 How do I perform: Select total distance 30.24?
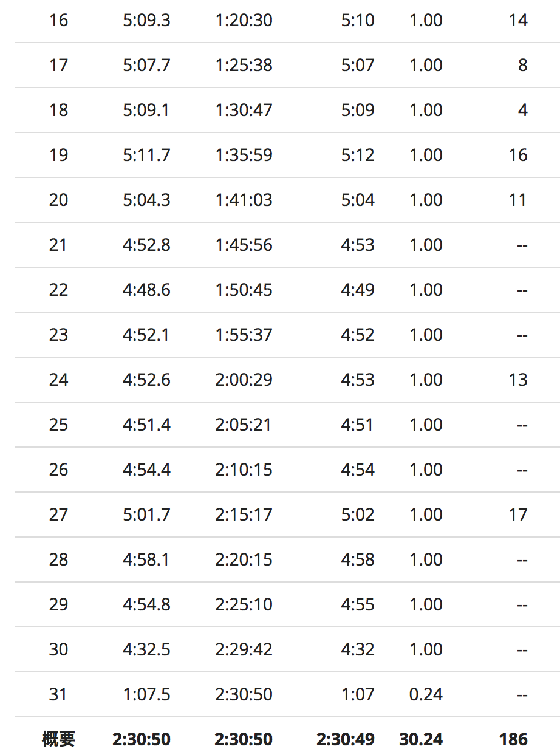[421, 739]
